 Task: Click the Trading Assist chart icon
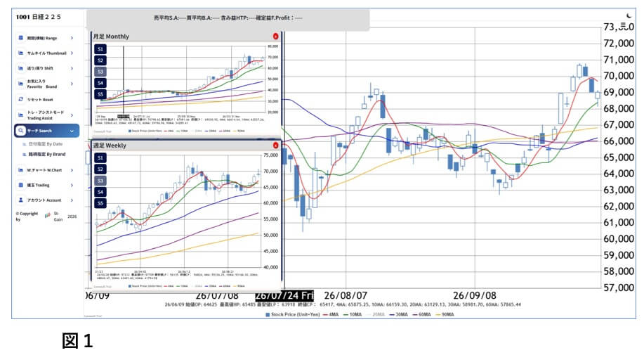click(21, 115)
